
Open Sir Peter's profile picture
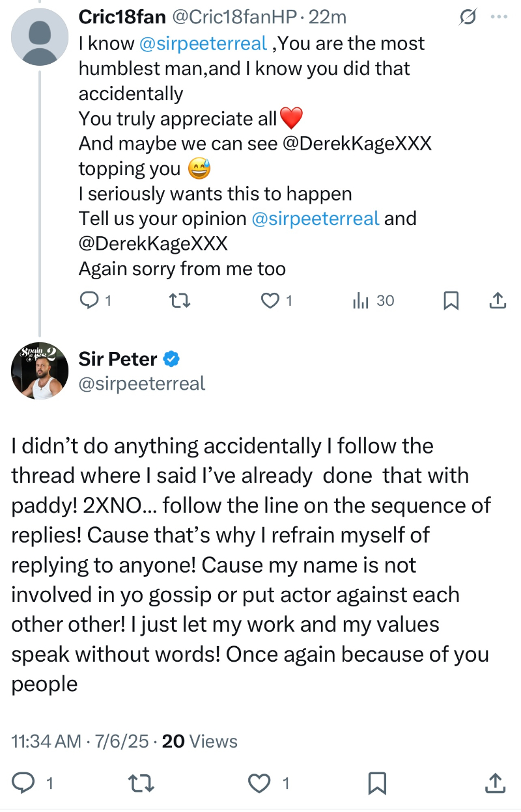tap(40, 370)
